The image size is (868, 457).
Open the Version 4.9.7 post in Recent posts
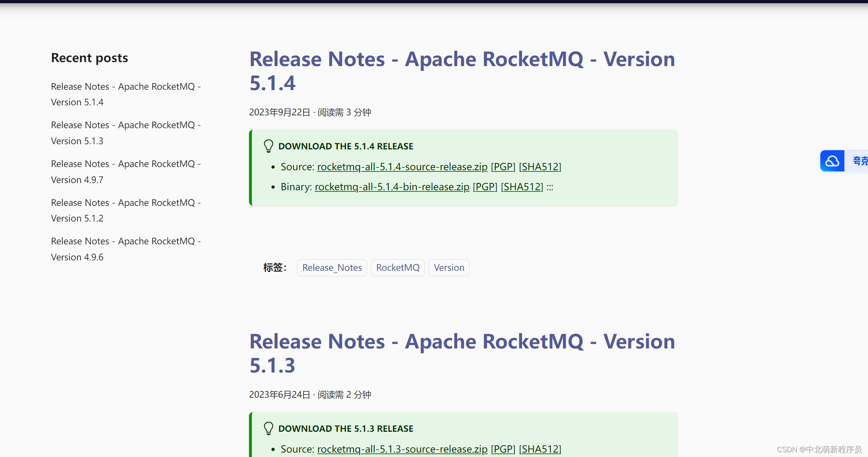click(126, 172)
